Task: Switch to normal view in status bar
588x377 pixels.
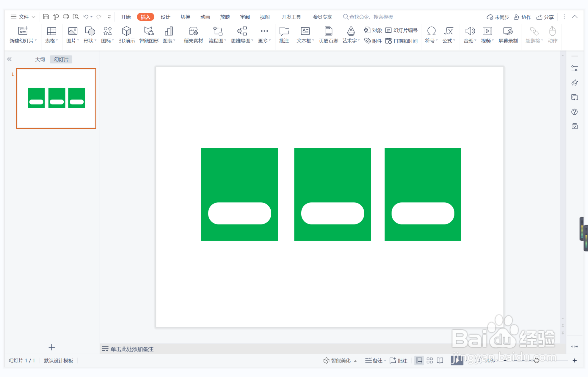Action: click(419, 360)
